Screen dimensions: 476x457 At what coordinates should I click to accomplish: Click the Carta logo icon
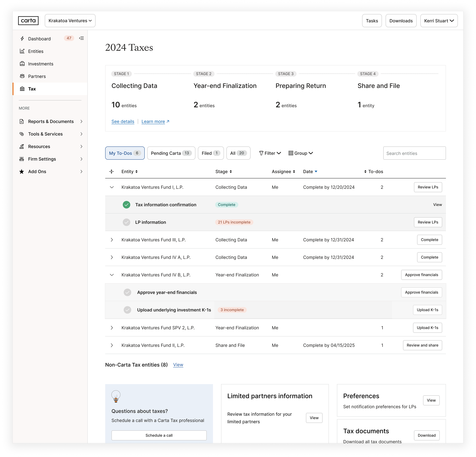tap(28, 21)
